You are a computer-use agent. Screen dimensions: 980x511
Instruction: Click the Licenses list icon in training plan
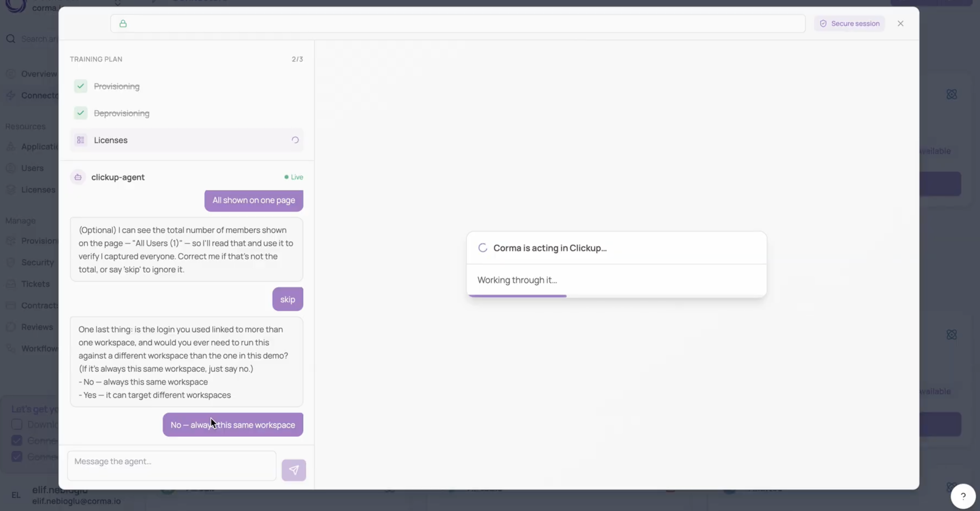point(81,140)
